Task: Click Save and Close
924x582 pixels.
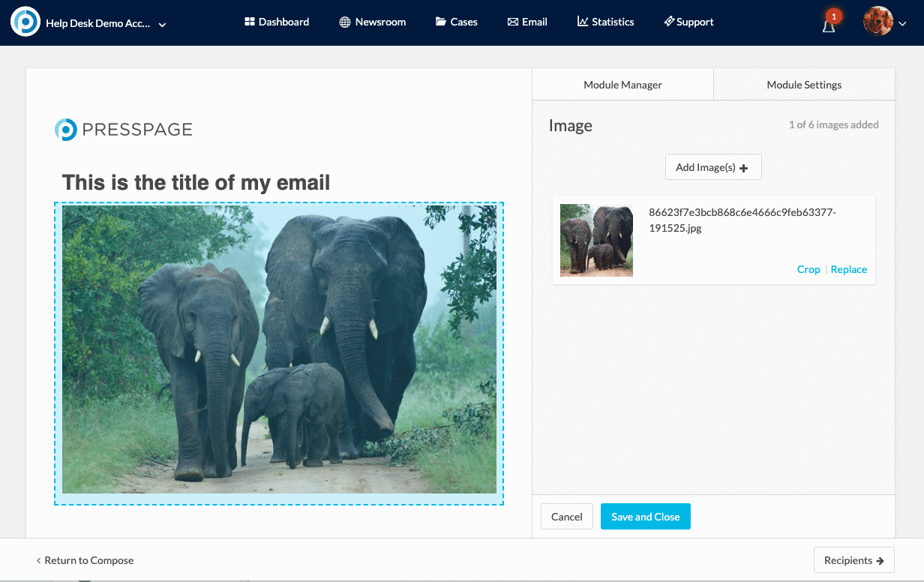Action: (x=646, y=517)
